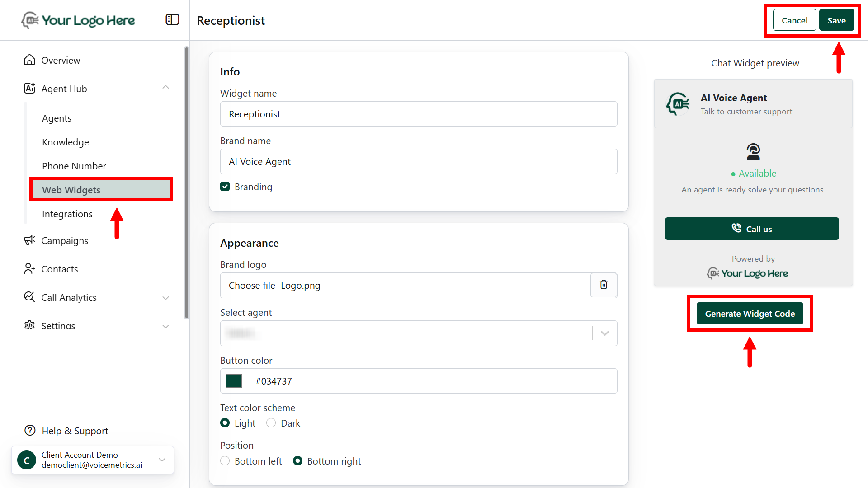
Task: Select Dark text color scheme
Action: [x=271, y=423]
